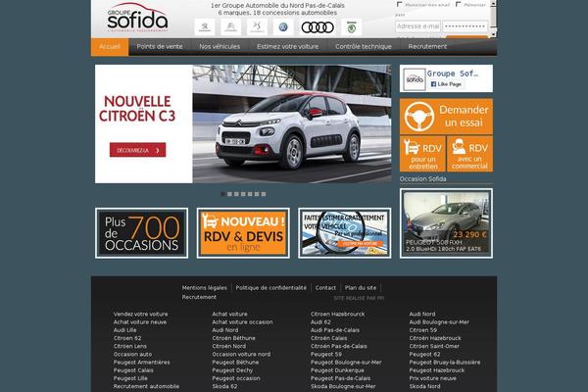Open the Peugeot brand logo
This screenshot has width=588, height=392.
tap(205, 27)
